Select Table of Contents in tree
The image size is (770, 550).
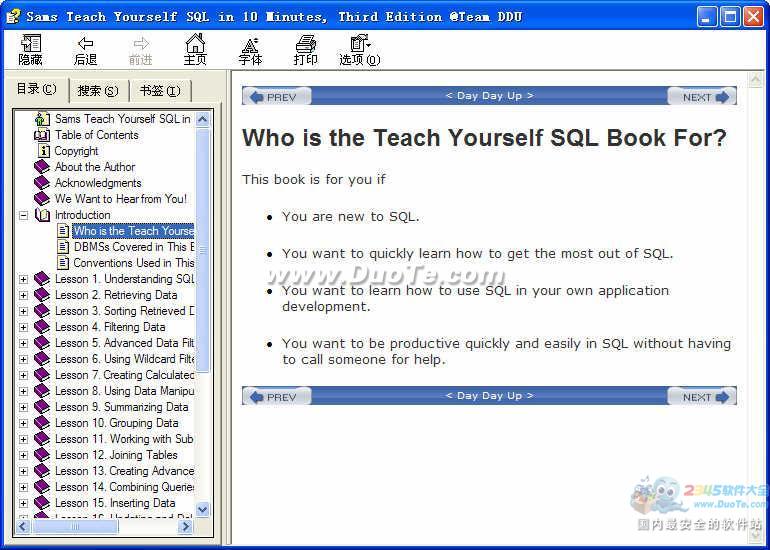pos(96,135)
